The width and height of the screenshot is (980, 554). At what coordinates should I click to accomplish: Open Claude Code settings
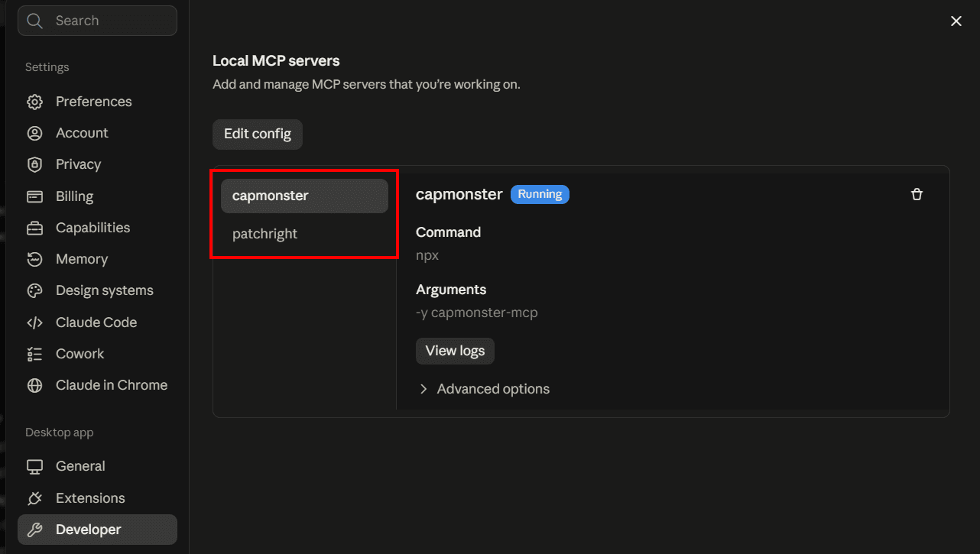coord(97,322)
